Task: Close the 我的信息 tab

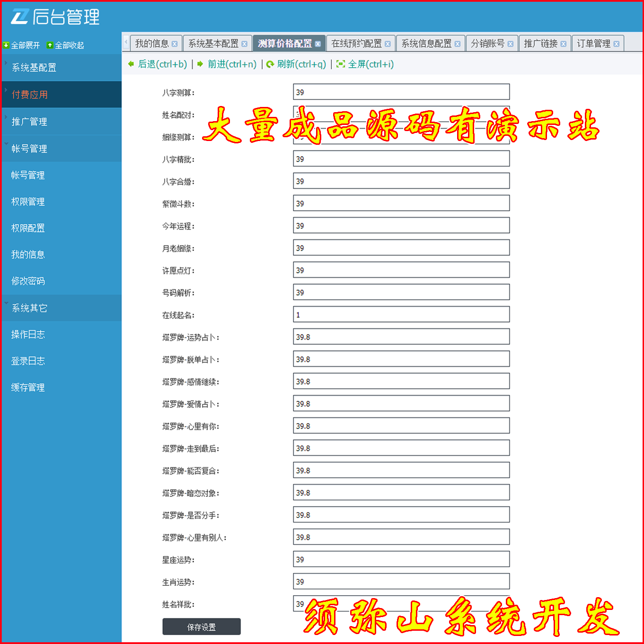Action: (176, 43)
